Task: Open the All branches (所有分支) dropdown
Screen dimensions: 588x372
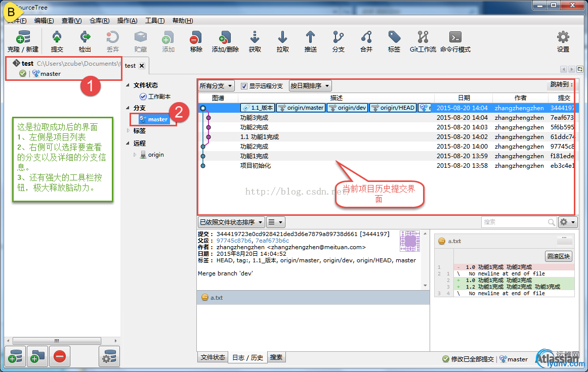Action: click(217, 86)
